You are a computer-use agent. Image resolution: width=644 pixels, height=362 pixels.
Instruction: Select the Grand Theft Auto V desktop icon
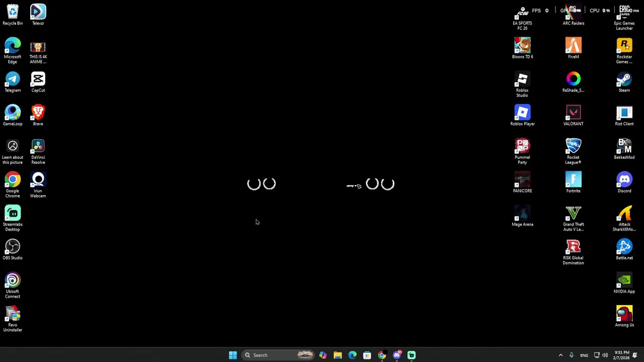[x=574, y=219]
